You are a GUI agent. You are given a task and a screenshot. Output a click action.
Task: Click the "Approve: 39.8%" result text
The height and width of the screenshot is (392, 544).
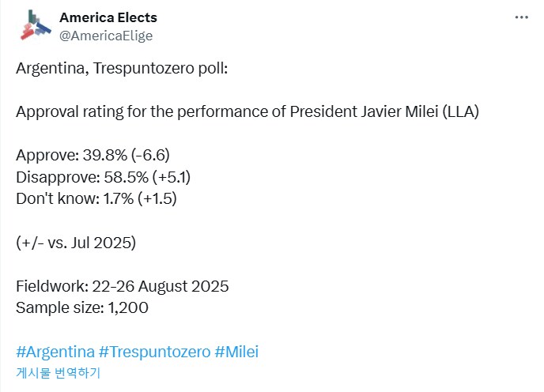pos(70,155)
